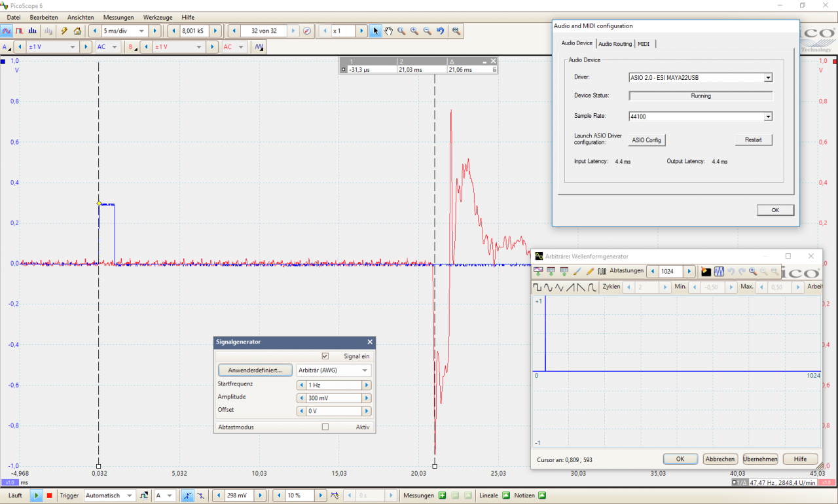Open the Bearbeiten menu
The width and height of the screenshot is (838, 504).
44,17
